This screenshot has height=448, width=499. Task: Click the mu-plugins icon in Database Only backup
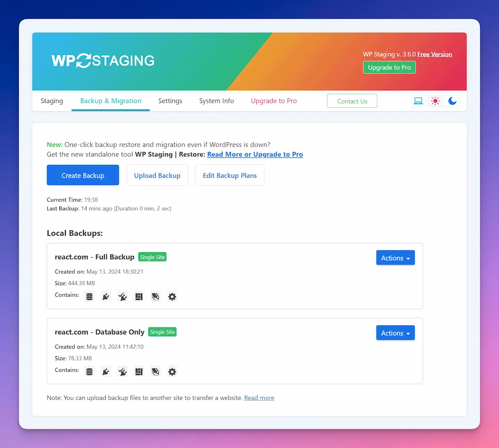click(x=122, y=372)
